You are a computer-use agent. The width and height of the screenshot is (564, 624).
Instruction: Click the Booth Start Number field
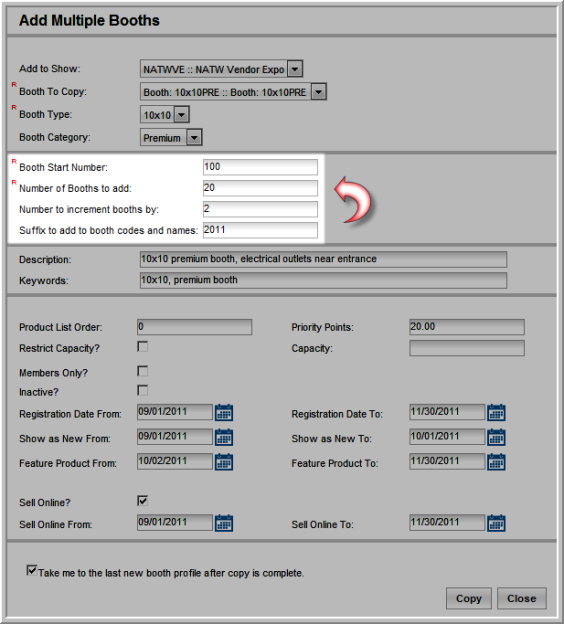click(260, 167)
